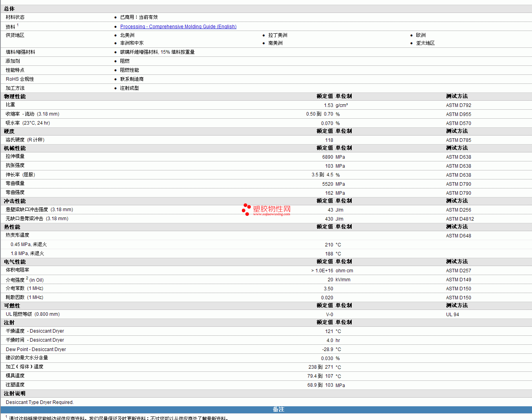The image size is (532, 420).
Task: Select the Desiccant Type Dryer Required note
Action: click(x=40, y=402)
